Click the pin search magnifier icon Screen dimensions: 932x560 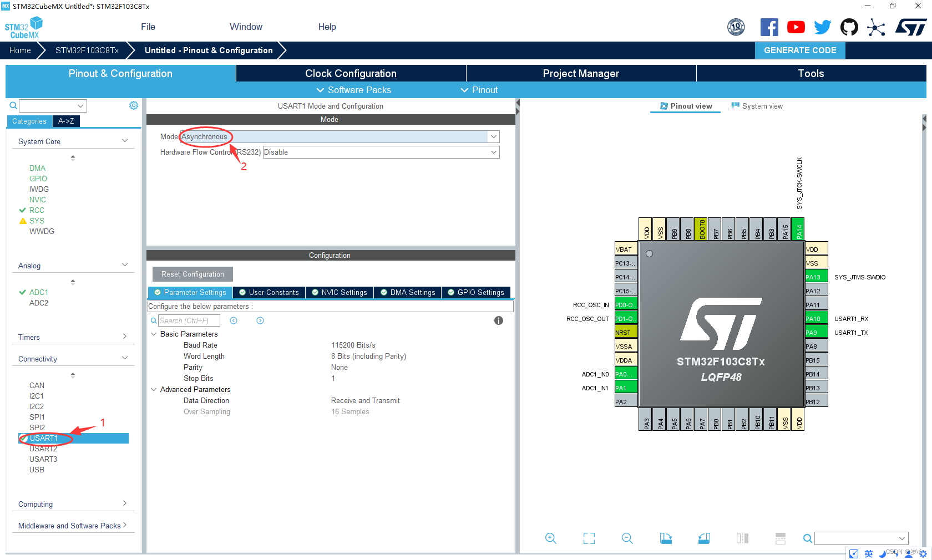pos(808,538)
